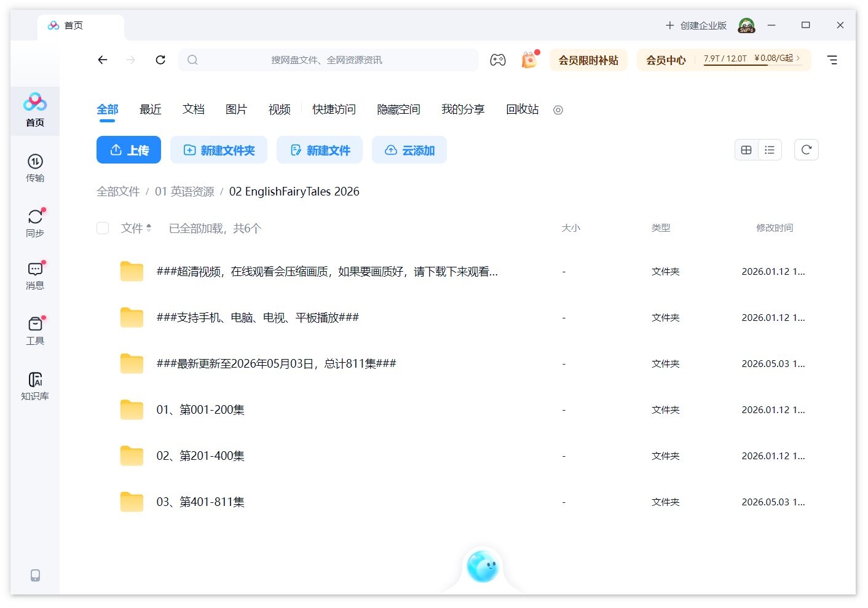
Task: Go to 01 英语资源 in the breadcrumb
Action: pos(184,191)
